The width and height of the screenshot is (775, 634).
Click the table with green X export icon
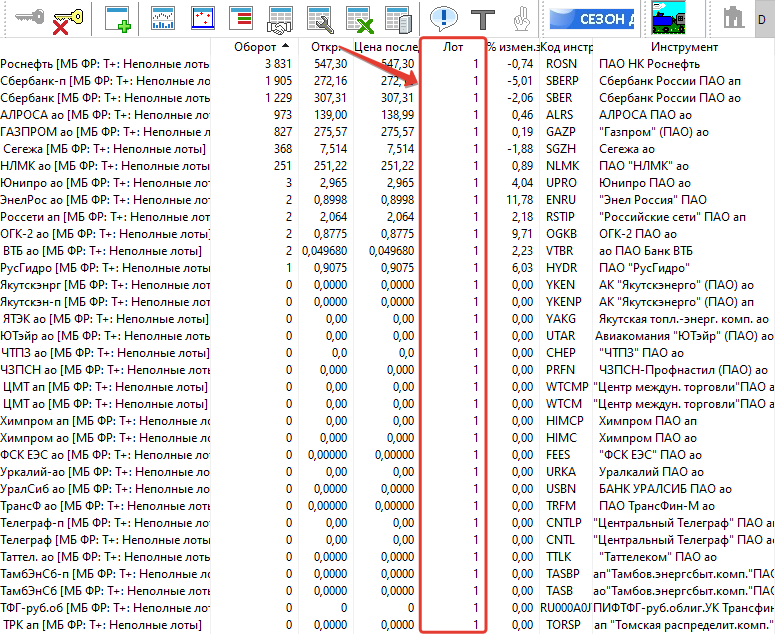coord(360,17)
